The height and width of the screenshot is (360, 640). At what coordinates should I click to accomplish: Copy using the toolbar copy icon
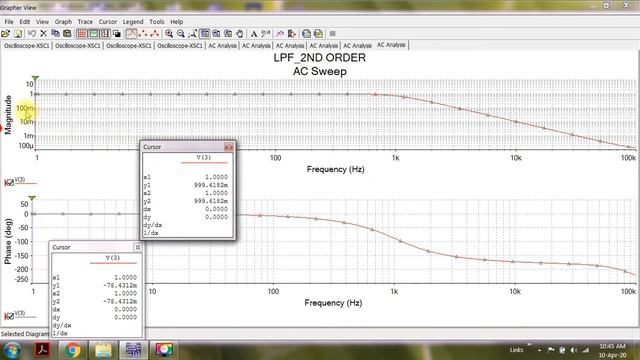point(55,34)
